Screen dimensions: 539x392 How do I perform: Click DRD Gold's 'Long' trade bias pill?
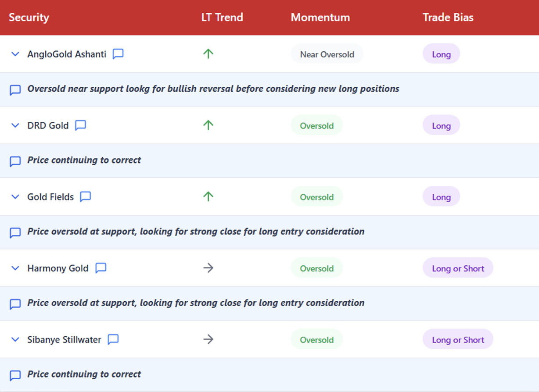pyautogui.click(x=441, y=126)
